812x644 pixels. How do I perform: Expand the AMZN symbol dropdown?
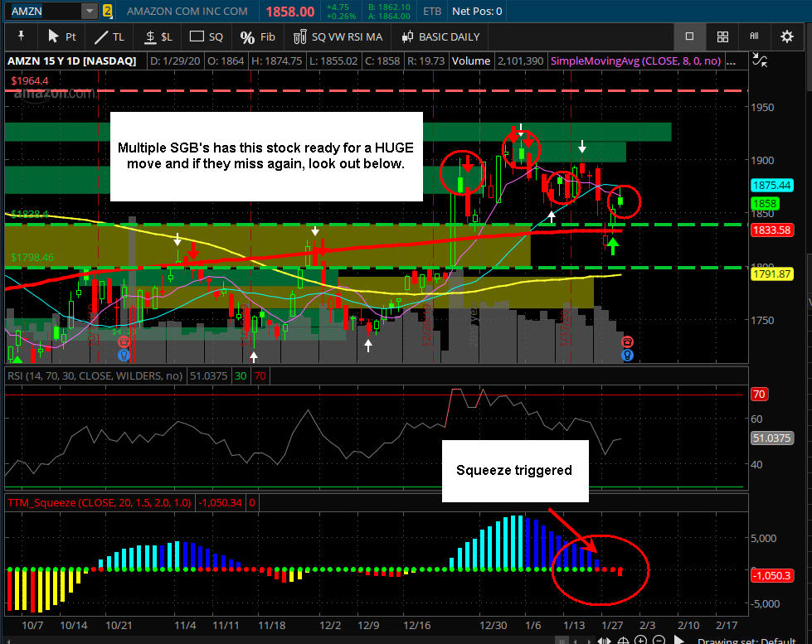click(89, 11)
